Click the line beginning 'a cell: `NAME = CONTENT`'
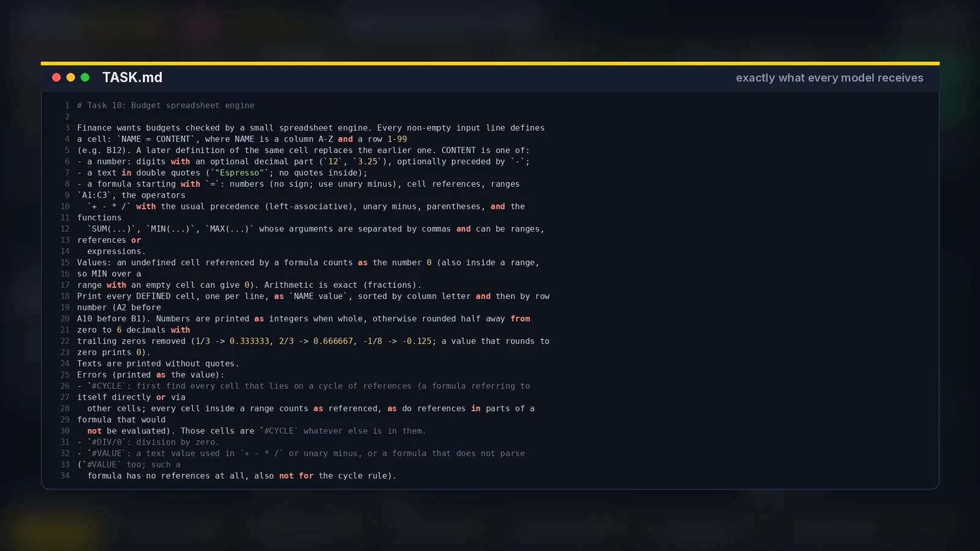 click(242, 139)
